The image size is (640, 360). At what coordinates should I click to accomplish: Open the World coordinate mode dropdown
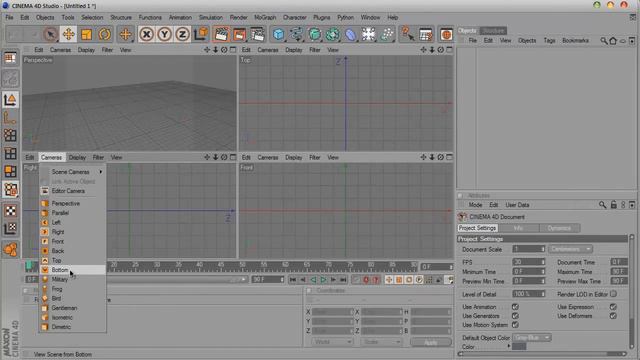point(332,342)
